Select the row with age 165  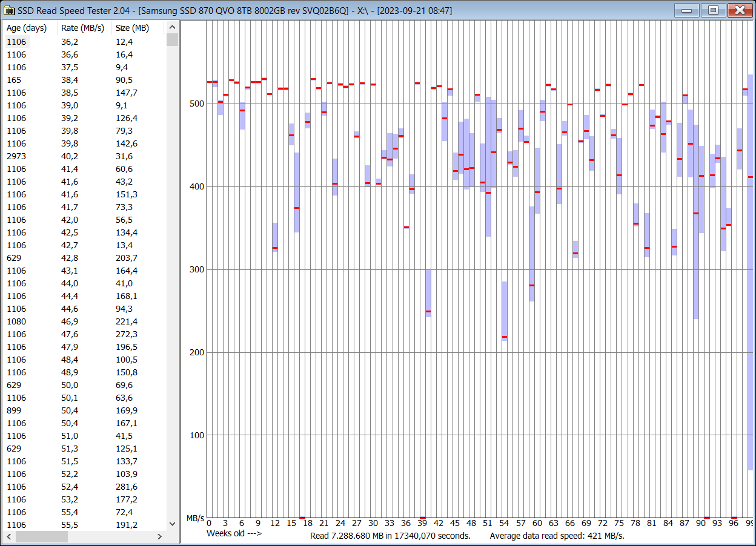click(x=85, y=80)
